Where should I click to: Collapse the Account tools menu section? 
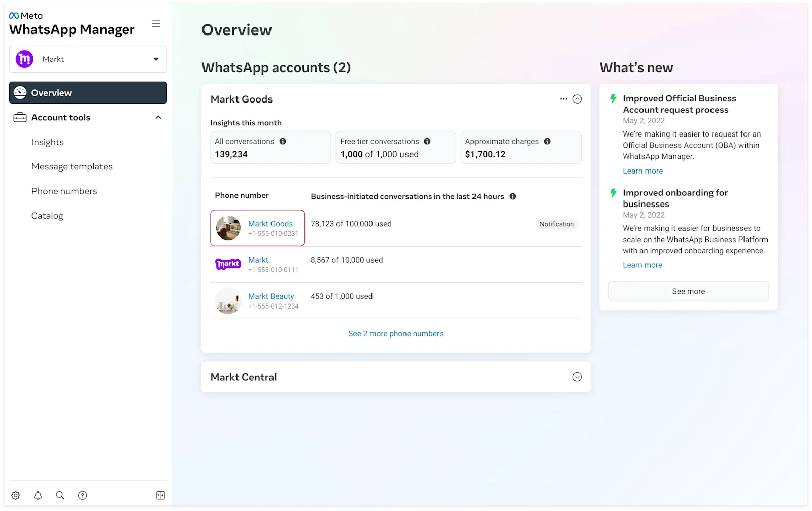tap(158, 117)
